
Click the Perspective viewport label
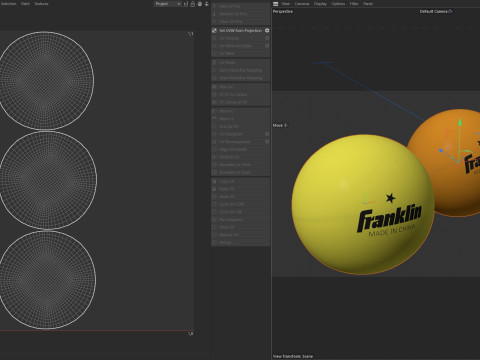tap(283, 11)
